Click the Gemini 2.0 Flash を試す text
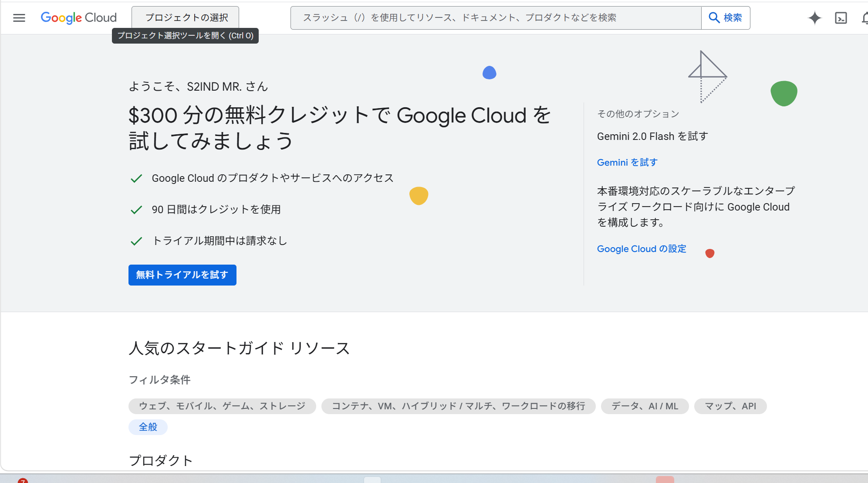Image resolution: width=868 pixels, height=483 pixels. click(652, 136)
